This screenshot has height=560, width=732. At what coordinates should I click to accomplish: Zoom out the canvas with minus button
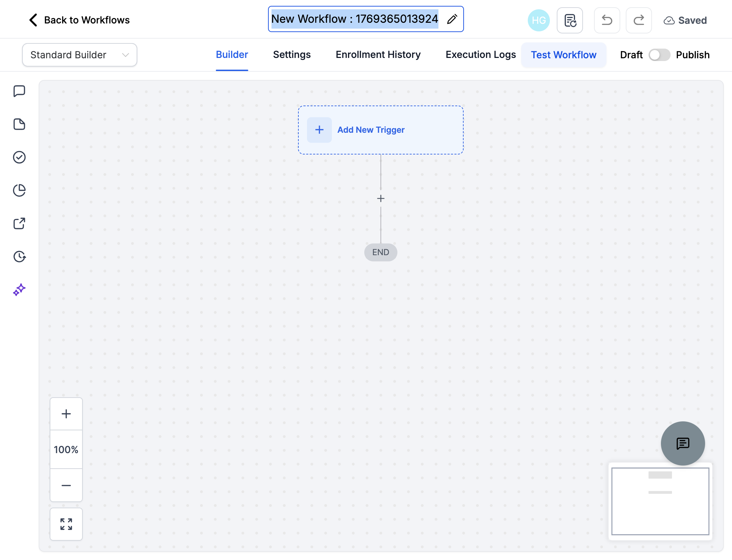pyautogui.click(x=66, y=485)
